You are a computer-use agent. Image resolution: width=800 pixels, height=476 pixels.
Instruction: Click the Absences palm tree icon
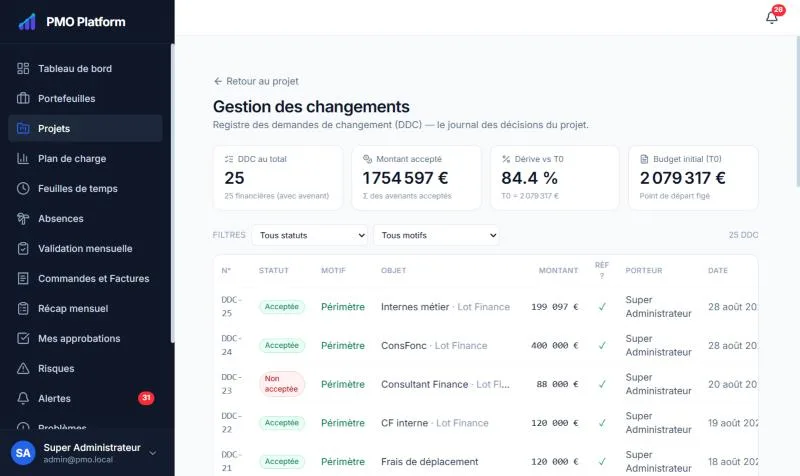(x=23, y=218)
